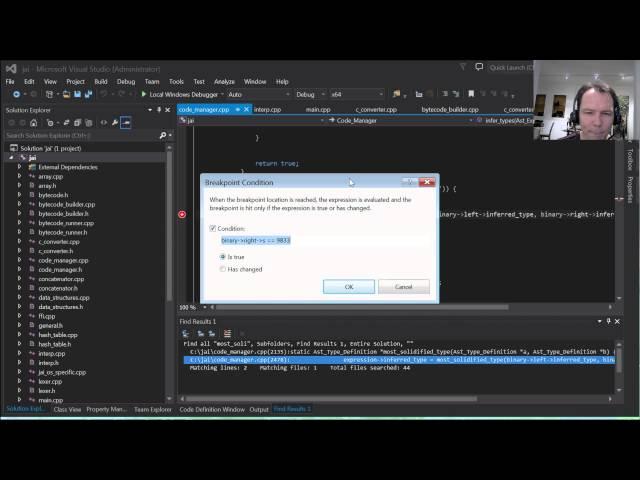Click the Solution Explorer preview selected items icon
640x480 pixels.
coord(126,122)
